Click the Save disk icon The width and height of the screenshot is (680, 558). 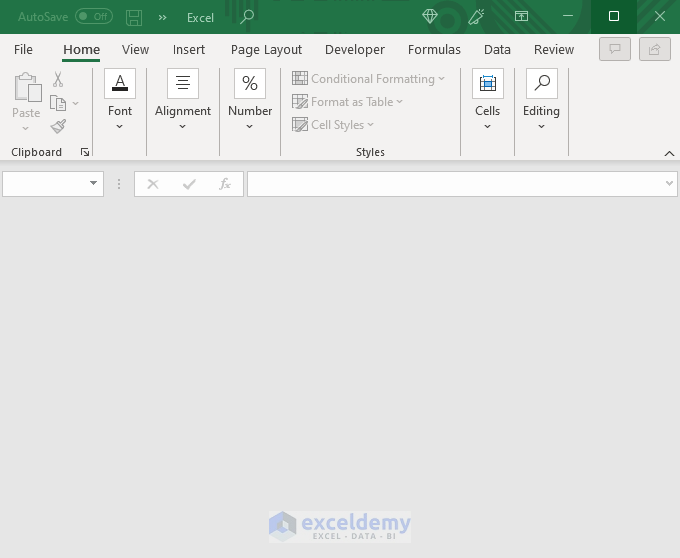tap(134, 17)
